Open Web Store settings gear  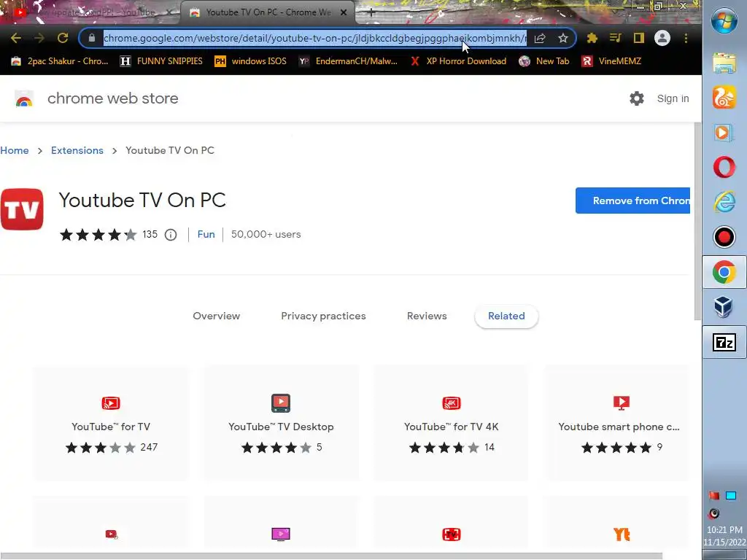[636, 98]
